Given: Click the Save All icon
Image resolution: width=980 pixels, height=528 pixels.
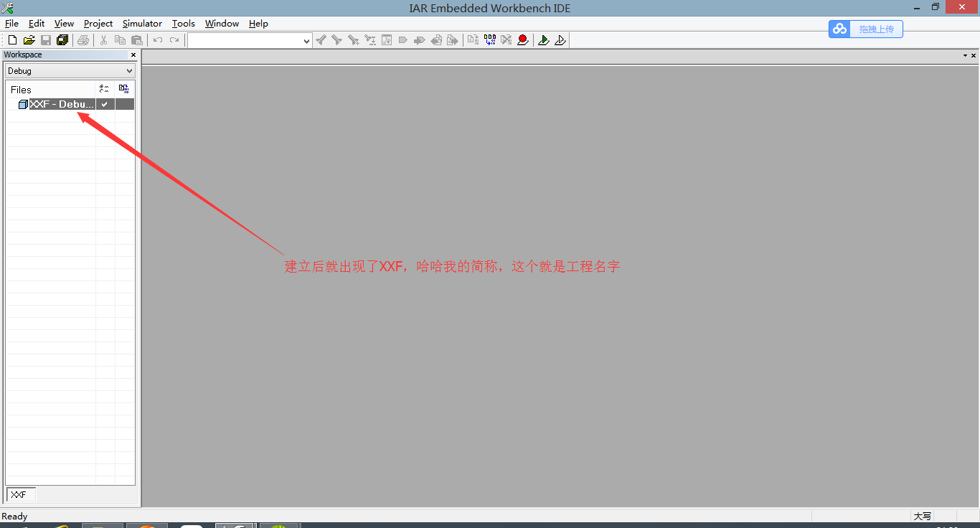Looking at the screenshot, I should coord(62,40).
